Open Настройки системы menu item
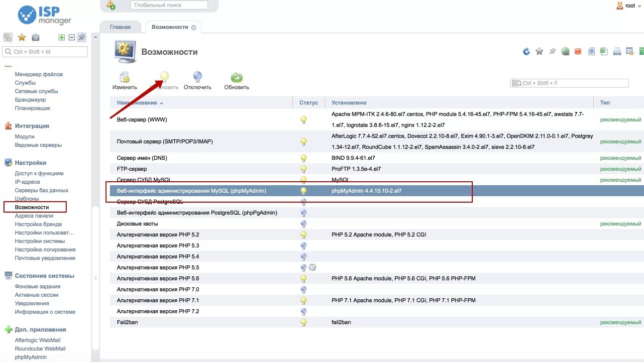The image size is (644, 362). click(40, 241)
